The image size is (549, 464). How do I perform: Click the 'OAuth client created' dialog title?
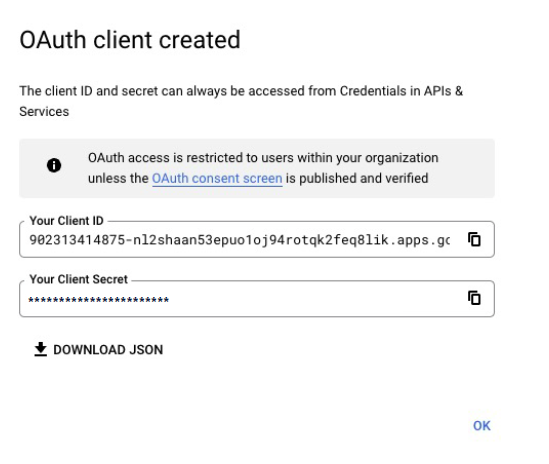coord(130,40)
